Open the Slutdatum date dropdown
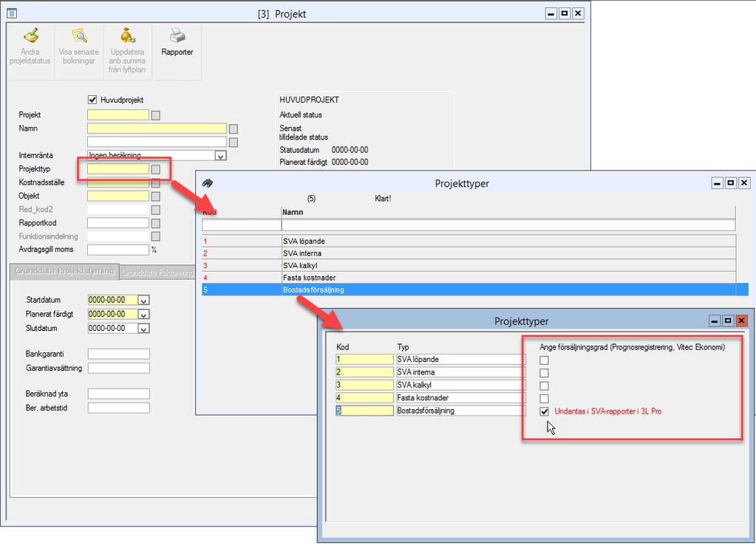756x545 pixels. click(x=143, y=329)
